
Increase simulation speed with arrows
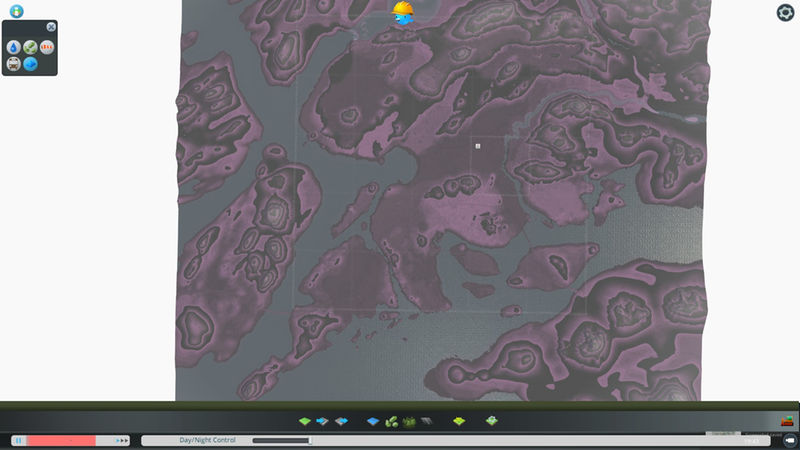coord(123,440)
